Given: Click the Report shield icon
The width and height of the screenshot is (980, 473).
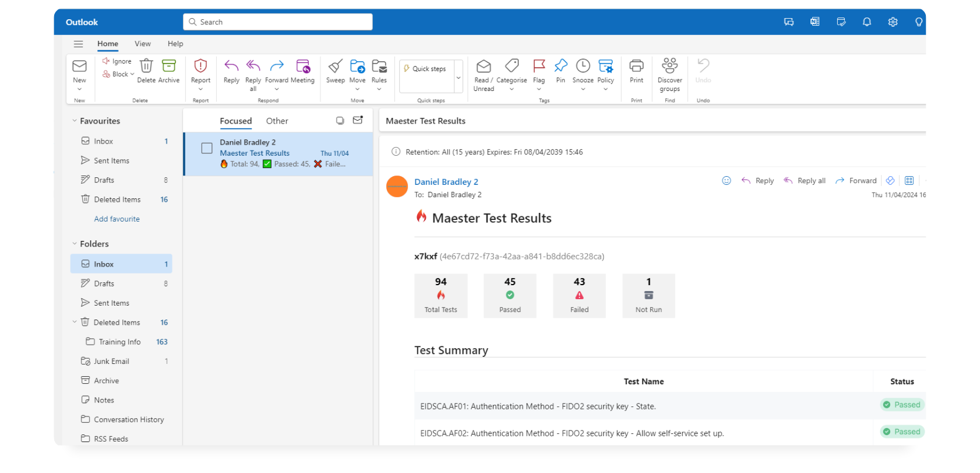Looking at the screenshot, I should (x=200, y=66).
